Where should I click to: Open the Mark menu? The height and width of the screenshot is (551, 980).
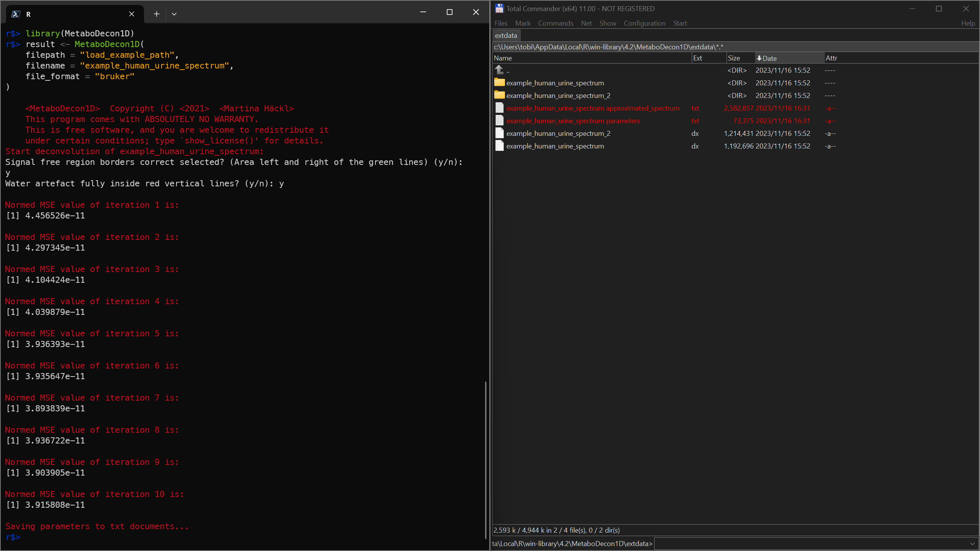[x=523, y=23]
